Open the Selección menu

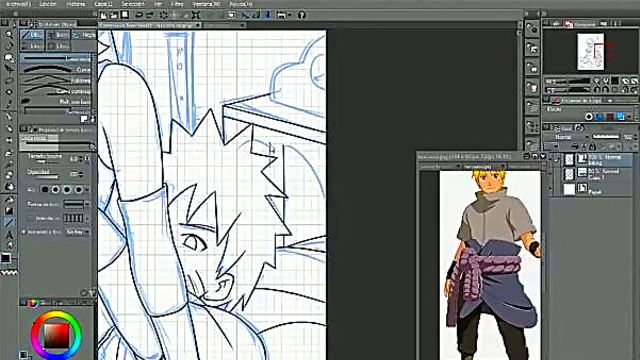point(133,4)
